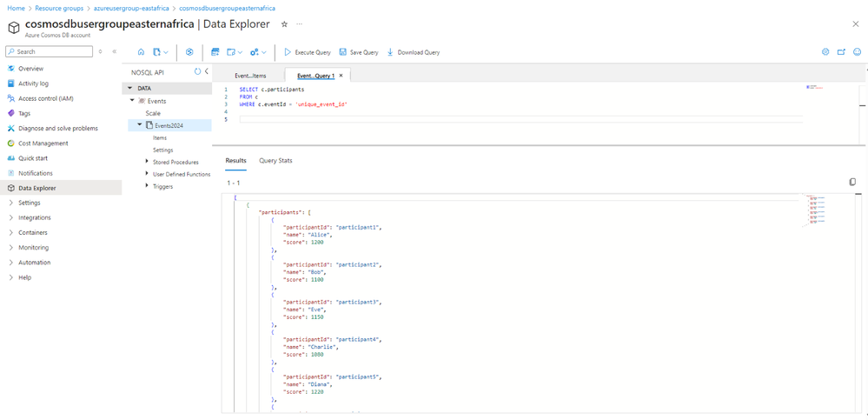Open Resource groups breadcrumb link
The height and width of the screenshot is (420, 868).
click(x=59, y=9)
